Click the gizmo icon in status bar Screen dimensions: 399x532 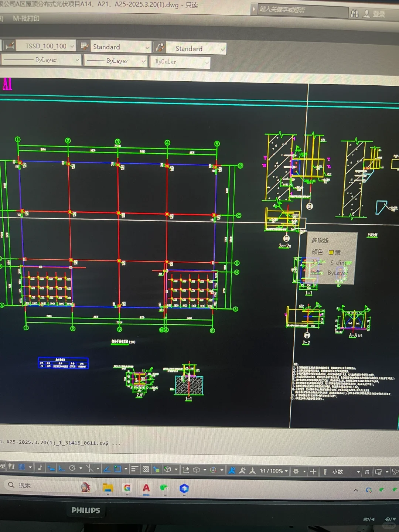pos(213,470)
